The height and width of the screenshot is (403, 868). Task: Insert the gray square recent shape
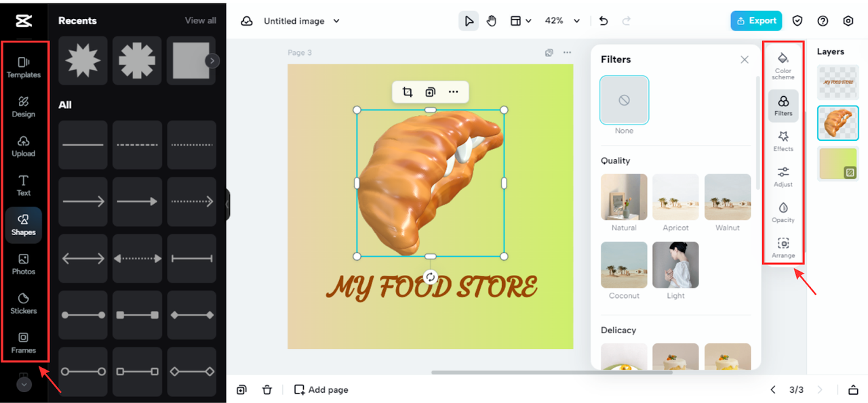coord(191,61)
